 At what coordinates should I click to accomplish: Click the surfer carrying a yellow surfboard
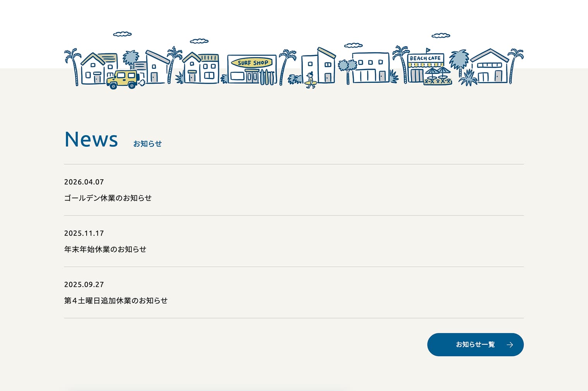[x=310, y=80]
